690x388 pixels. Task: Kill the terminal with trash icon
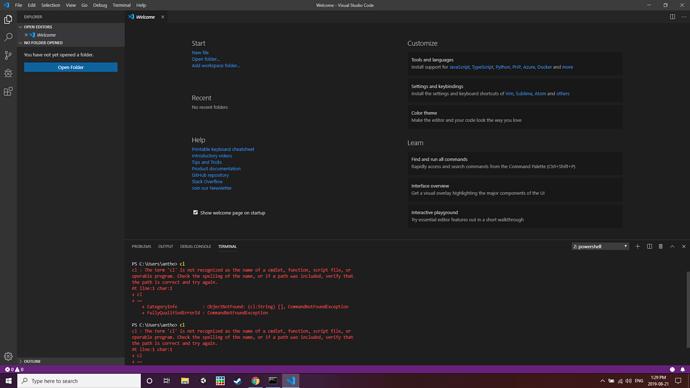coord(661,246)
